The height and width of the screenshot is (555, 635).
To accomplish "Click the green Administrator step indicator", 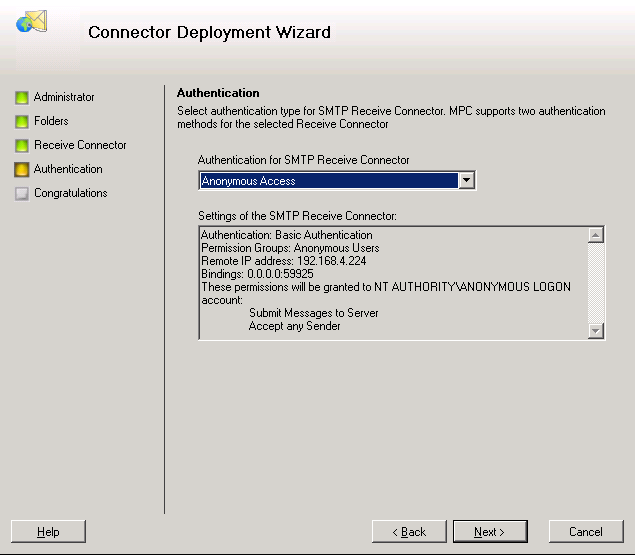I will pos(22,98).
